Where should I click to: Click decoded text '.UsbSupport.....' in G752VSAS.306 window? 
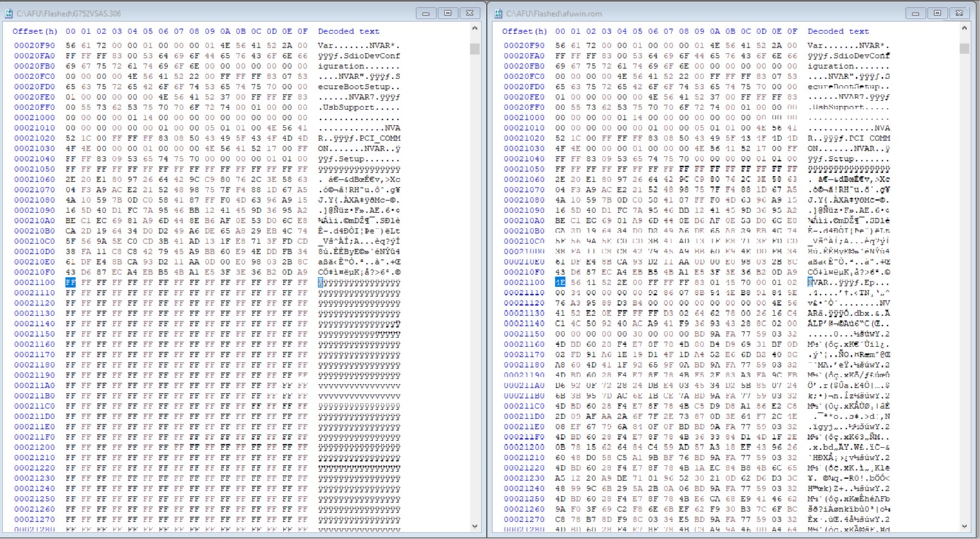(359, 108)
